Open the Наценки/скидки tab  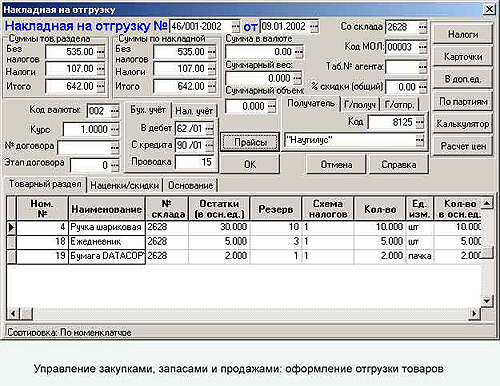point(124,185)
